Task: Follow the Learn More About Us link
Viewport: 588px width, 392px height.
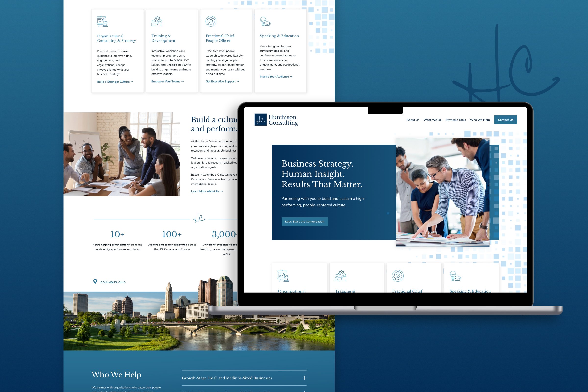Action: tap(207, 191)
